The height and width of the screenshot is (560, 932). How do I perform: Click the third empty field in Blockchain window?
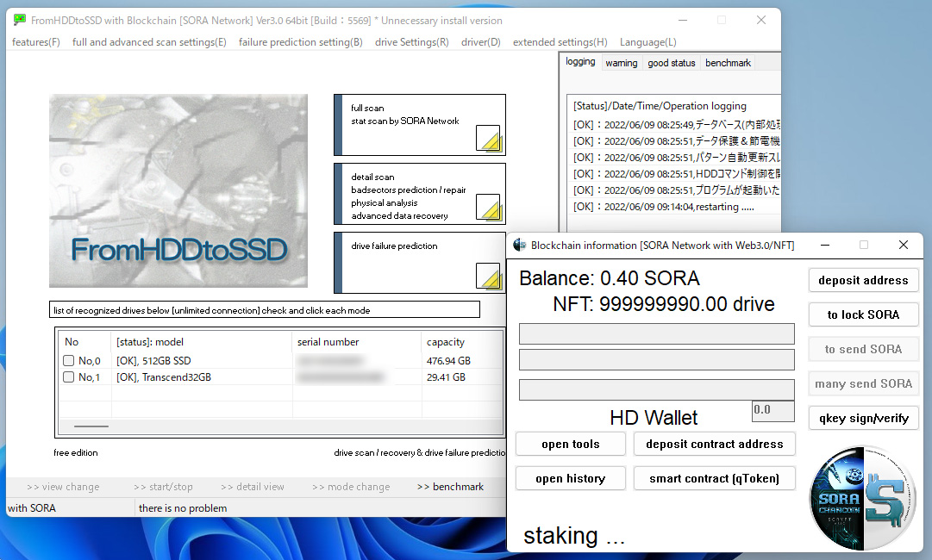tap(657, 389)
